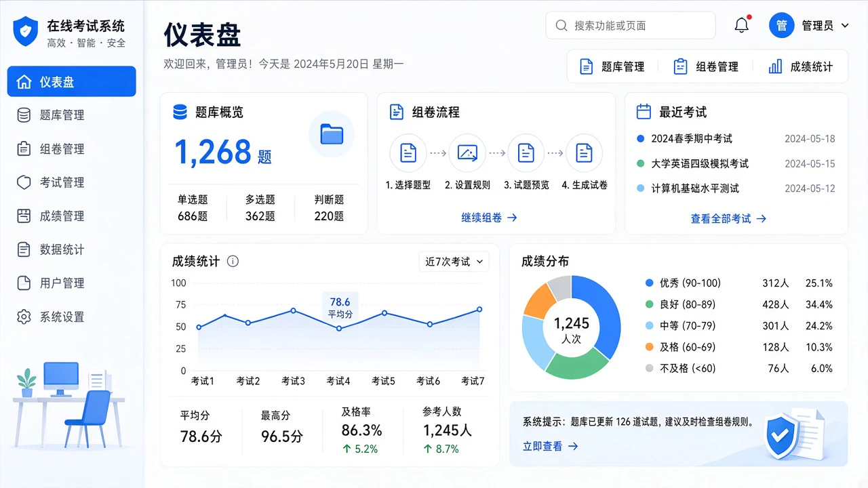Click the 继续组卷 link
Image resolution: width=868 pixels, height=488 pixels.
[489, 218]
